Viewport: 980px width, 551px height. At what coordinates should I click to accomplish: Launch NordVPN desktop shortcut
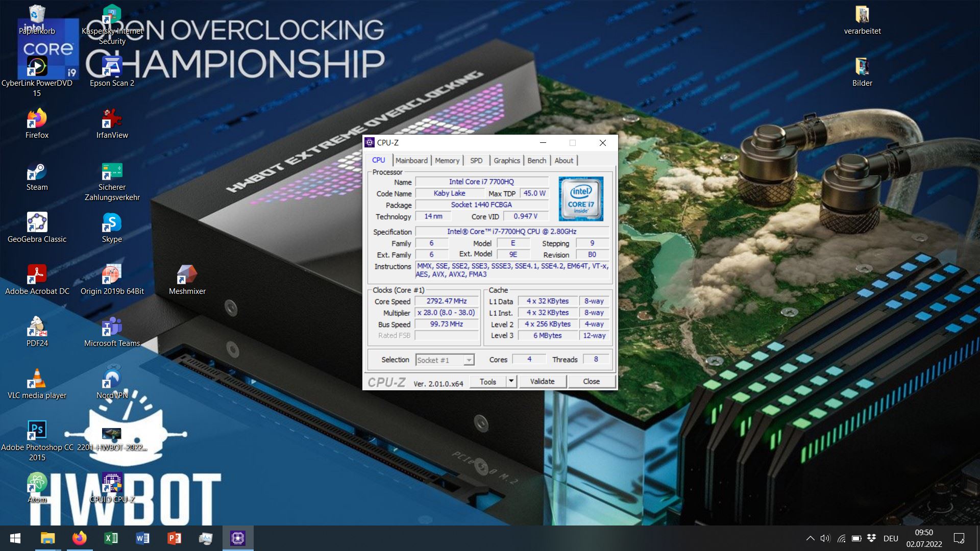pyautogui.click(x=112, y=384)
